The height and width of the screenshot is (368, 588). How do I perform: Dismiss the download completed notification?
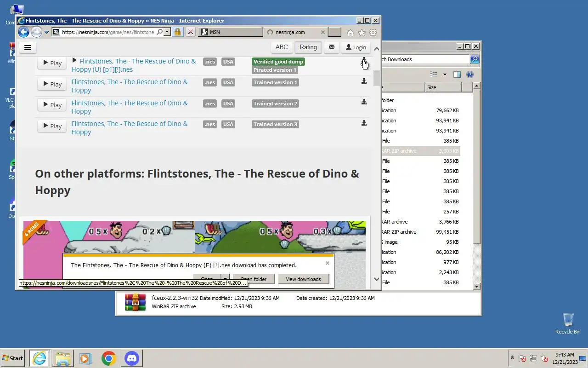327,263
